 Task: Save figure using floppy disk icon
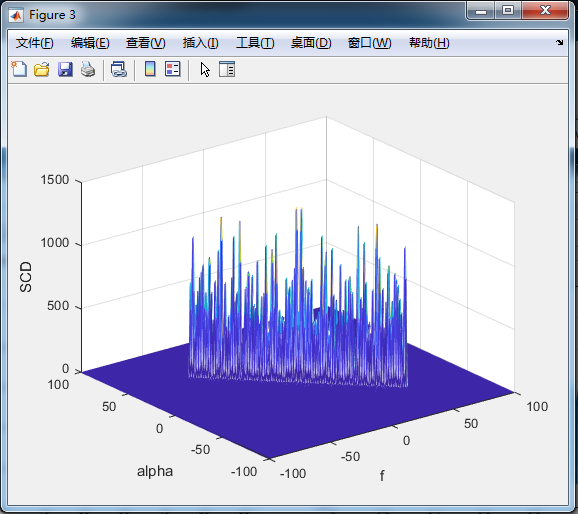click(65, 69)
